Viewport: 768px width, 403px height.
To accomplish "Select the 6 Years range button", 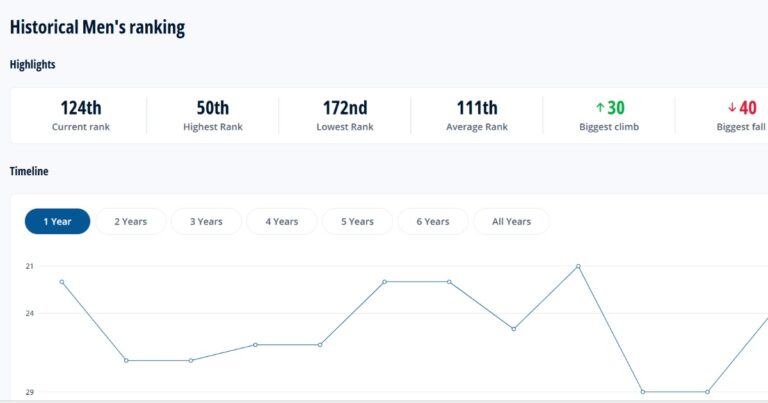I will 433,221.
